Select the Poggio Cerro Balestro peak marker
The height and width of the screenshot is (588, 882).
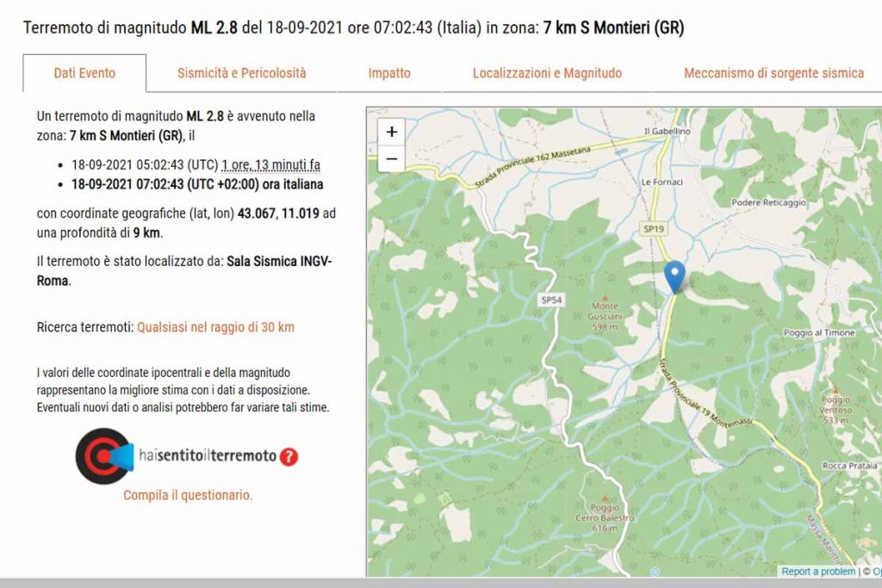pos(605,498)
